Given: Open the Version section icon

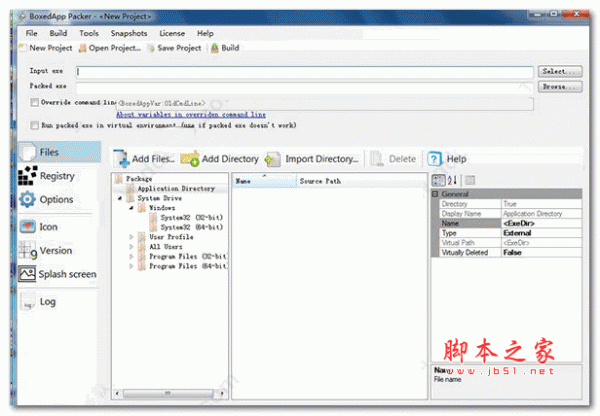Looking at the screenshot, I should (x=28, y=250).
